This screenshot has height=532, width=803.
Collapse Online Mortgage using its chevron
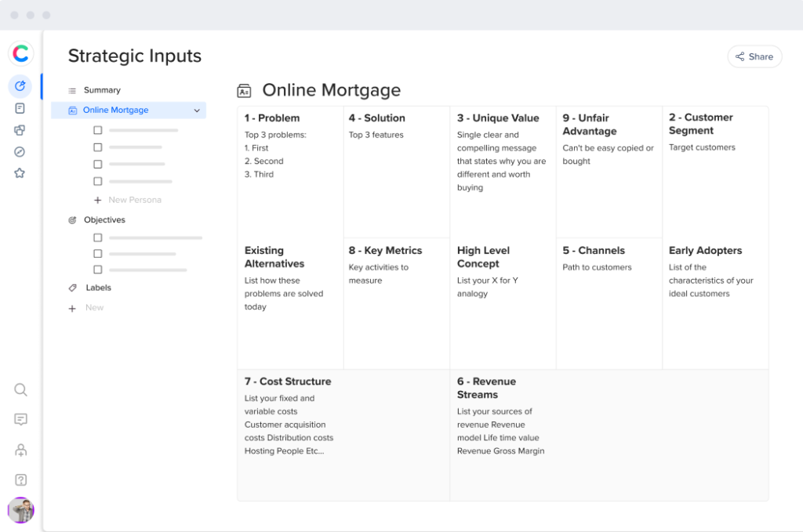[197, 110]
